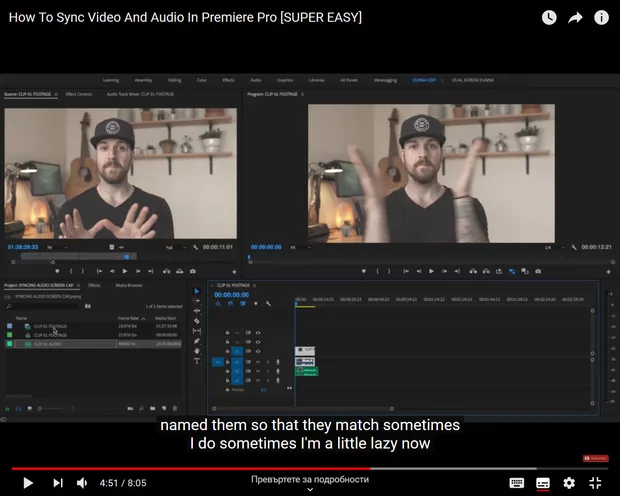Image resolution: width=620 pixels, height=496 pixels.
Task: Expand details via the chevron below the video
Action: pyautogui.click(x=310, y=490)
